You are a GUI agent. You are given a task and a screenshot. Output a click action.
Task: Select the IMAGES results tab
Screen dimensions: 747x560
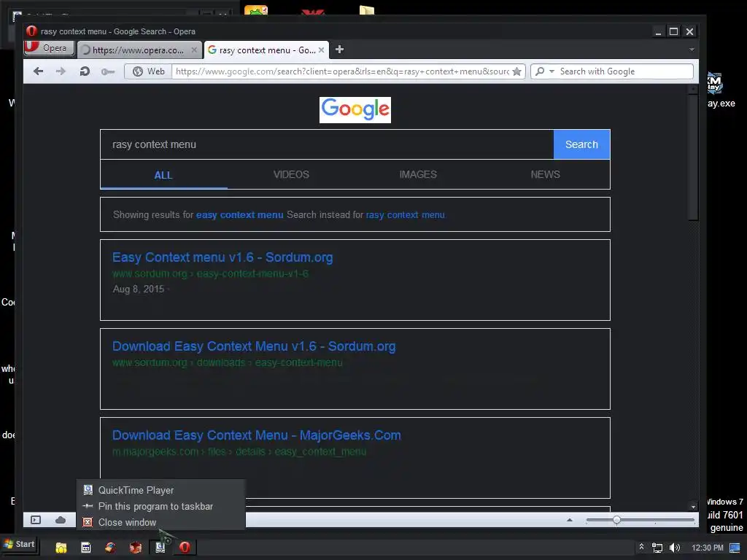tap(418, 175)
